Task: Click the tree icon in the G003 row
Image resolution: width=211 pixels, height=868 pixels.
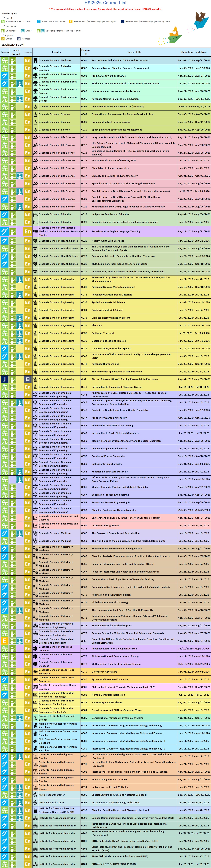Action: tap(35, 76)
